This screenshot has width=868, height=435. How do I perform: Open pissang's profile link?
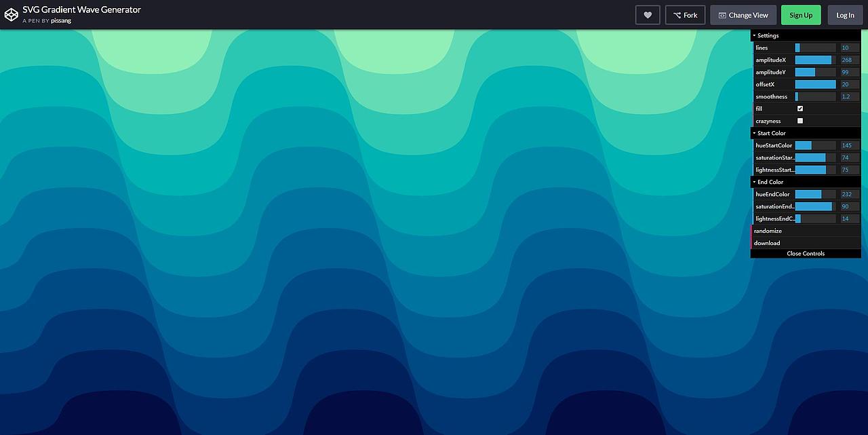tap(60, 20)
